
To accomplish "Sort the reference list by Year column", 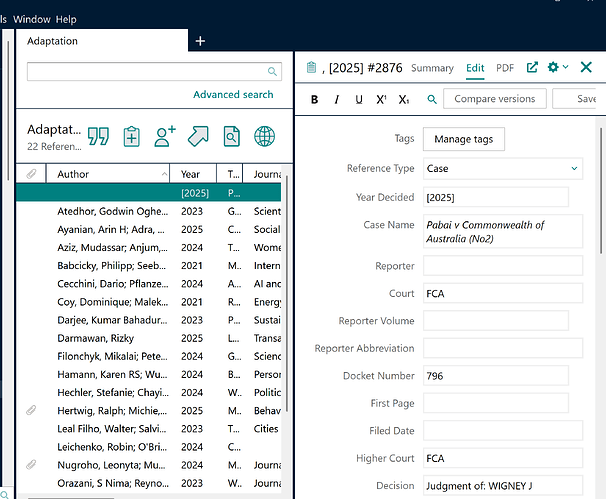I will pos(191,174).
